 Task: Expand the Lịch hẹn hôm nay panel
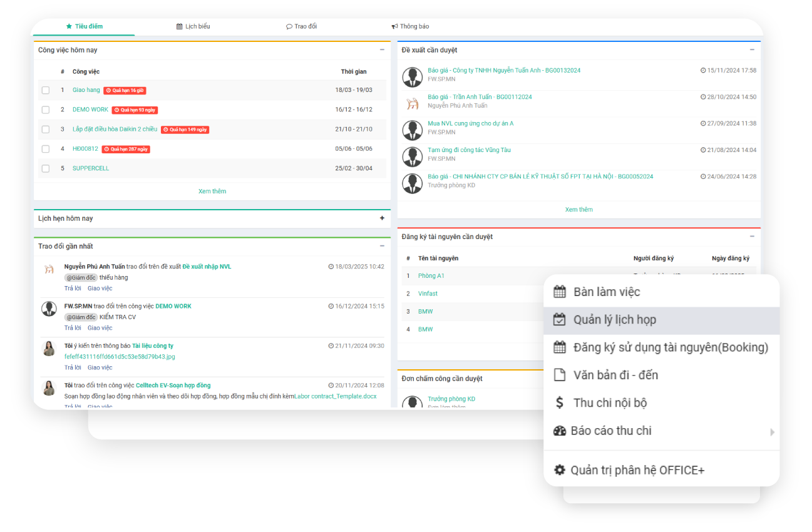(382, 218)
